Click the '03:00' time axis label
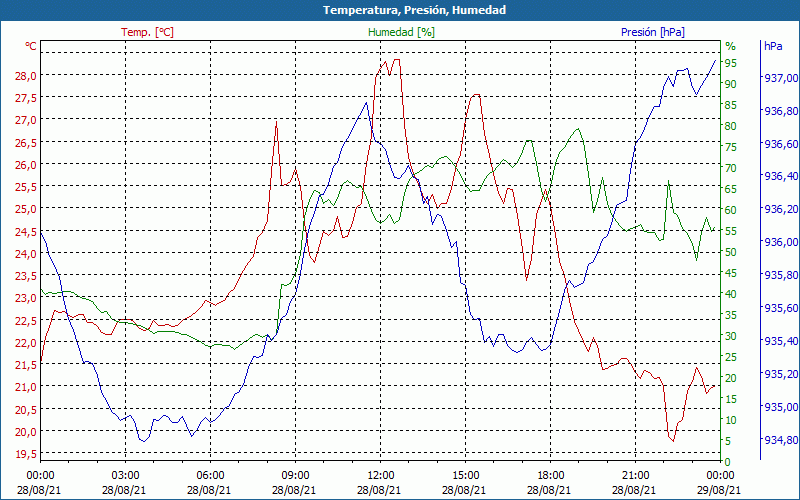This screenshot has width=800, height=500. pos(126,477)
